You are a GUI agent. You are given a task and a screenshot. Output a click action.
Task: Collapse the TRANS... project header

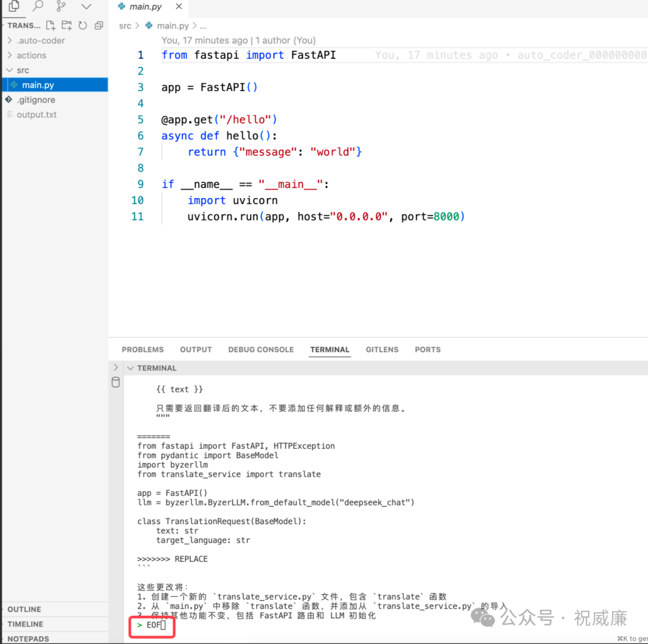(x=24, y=26)
